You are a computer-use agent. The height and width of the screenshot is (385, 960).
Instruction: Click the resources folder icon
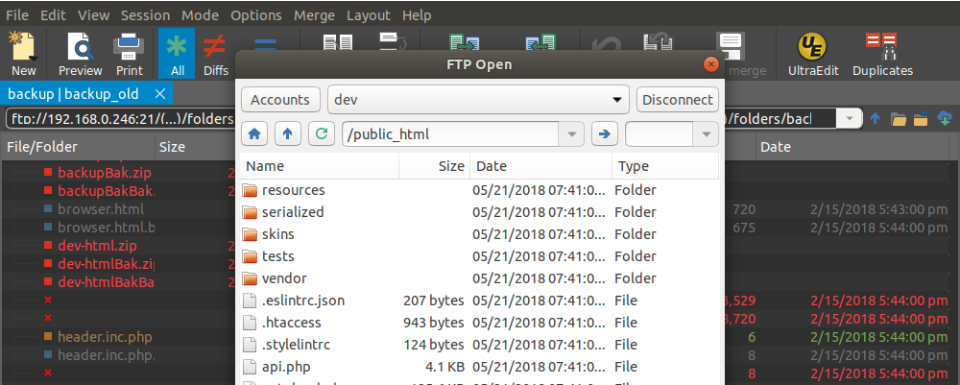click(249, 190)
